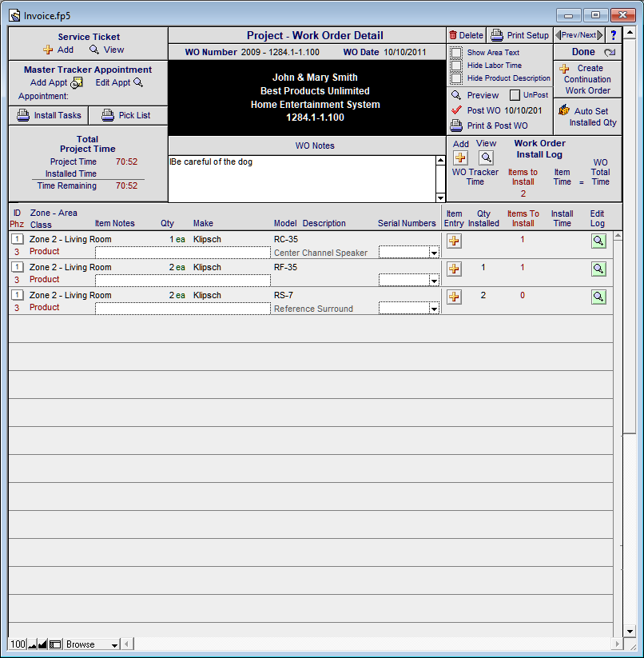Viewport: 644px width, 658px height.
Task: Click Item Notes field for RF-35
Action: 183,281
